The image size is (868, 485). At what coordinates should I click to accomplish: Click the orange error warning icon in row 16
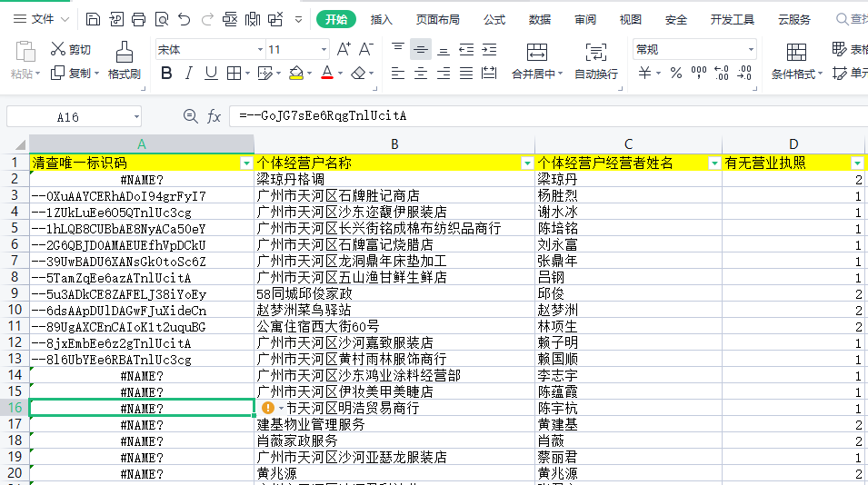coord(268,408)
